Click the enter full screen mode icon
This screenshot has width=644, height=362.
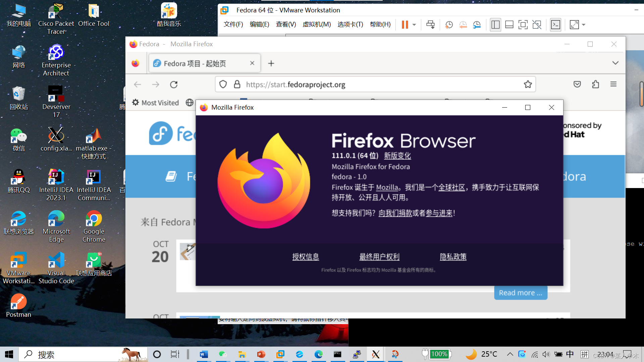(x=523, y=24)
